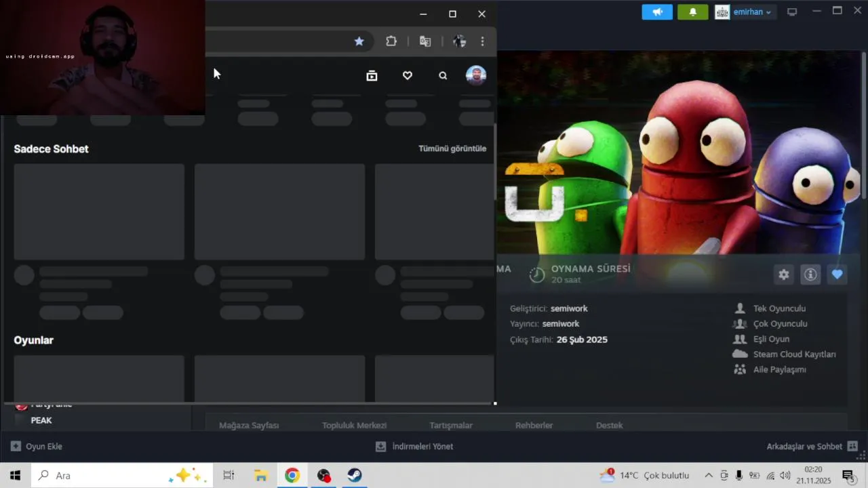The image size is (868, 488).
Task: Click the 'Sadece Sohbet' section heading
Action: point(52,149)
